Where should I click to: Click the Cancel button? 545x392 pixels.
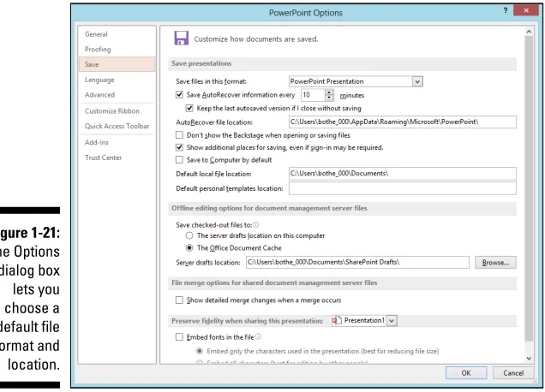coord(513,373)
